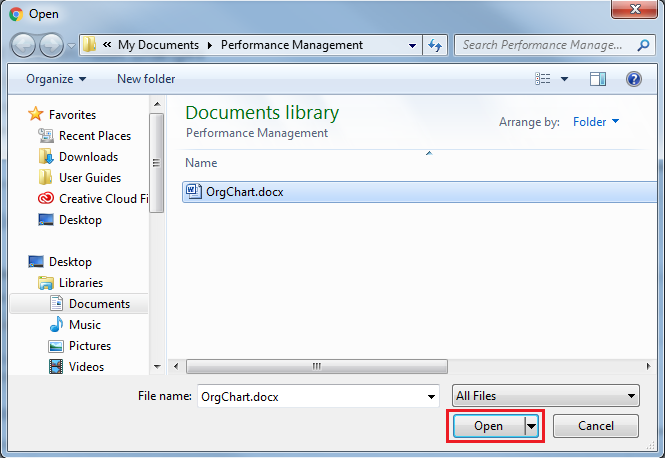The image size is (665, 458).
Task: Expand the Arrange by Folder dropdown
Action: (x=596, y=122)
